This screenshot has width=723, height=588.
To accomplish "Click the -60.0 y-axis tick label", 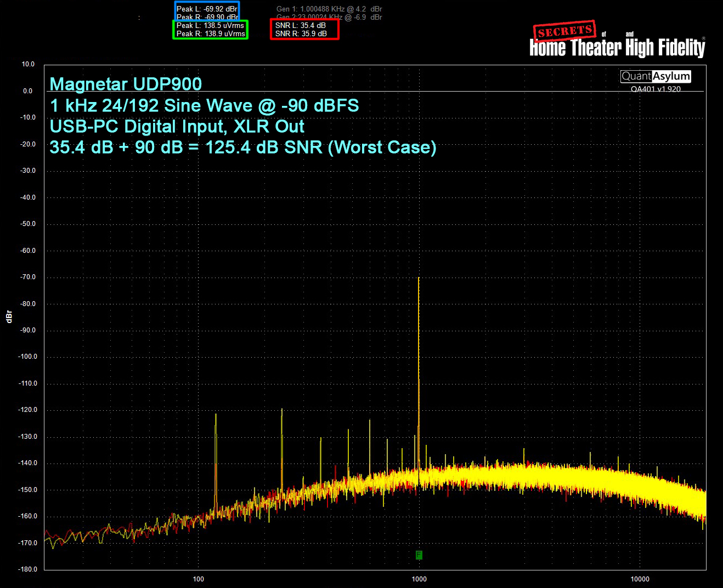I will click(28, 251).
